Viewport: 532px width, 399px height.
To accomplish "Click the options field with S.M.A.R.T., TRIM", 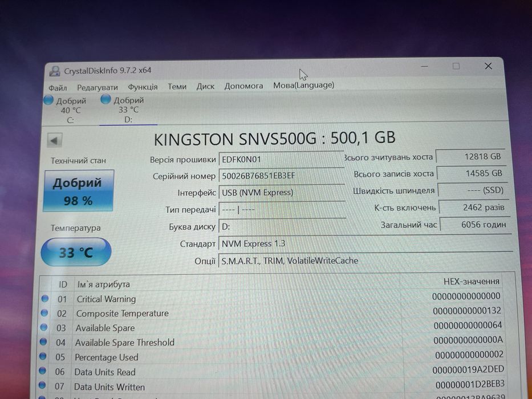I will pos(366,260).
